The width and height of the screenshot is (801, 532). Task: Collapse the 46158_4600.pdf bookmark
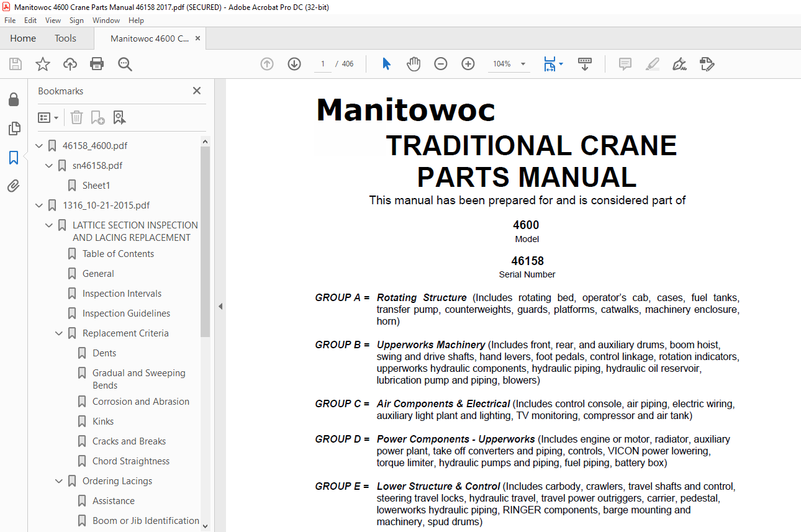pos(40,146)
